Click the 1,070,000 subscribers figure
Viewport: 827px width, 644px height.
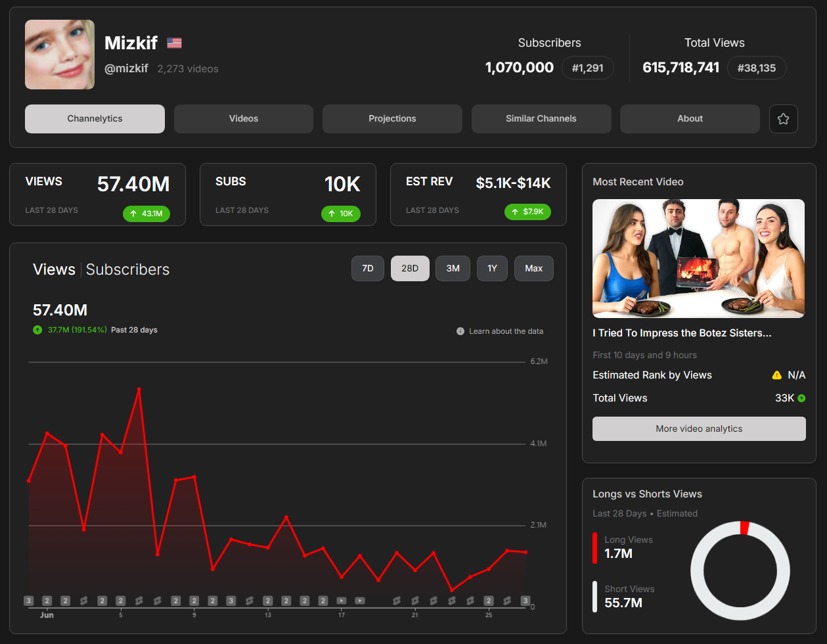(x=520, y=67)
